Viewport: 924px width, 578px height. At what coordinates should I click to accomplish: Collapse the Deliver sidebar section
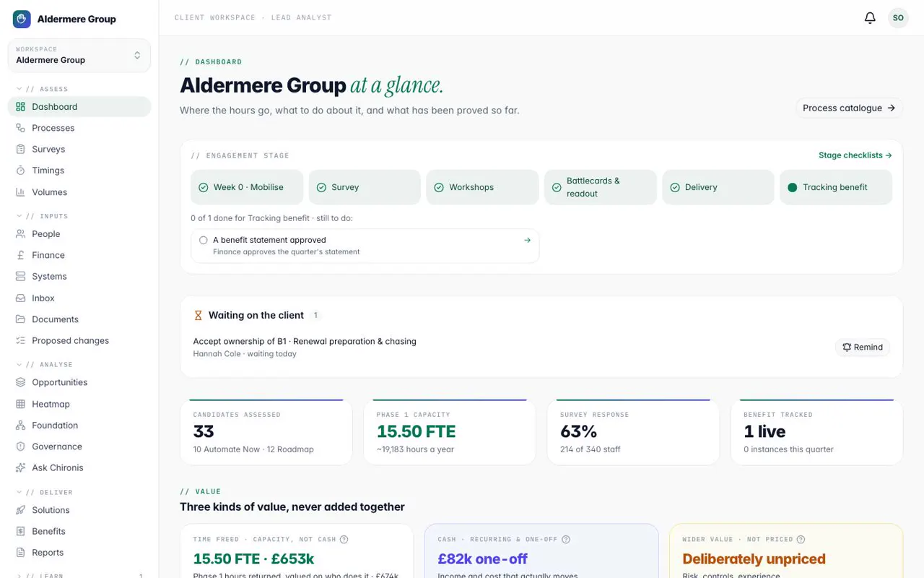[x=44, y=493]
